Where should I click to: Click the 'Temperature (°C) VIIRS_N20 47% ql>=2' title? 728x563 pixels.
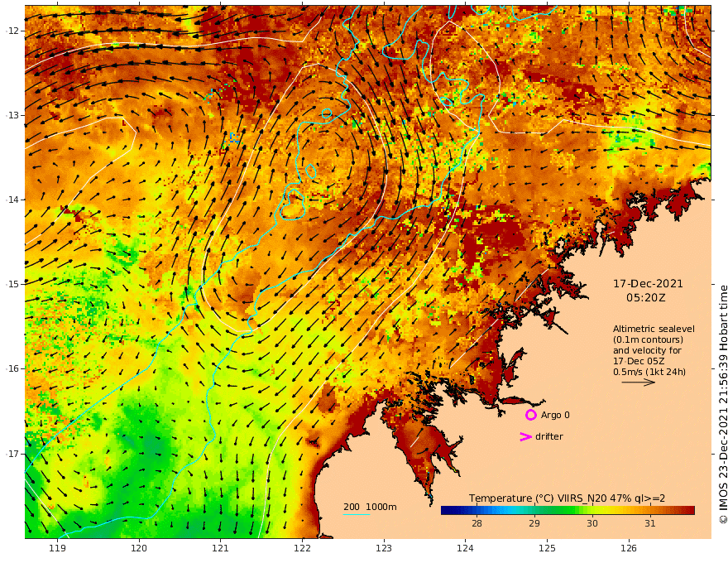[x=567, y=498]
